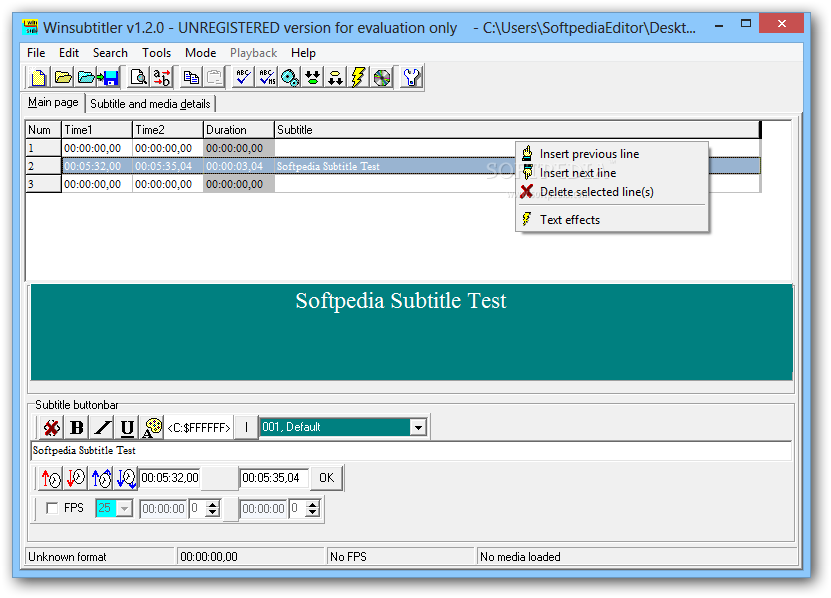The image size is (831, 598).
Task: Click the ABC checkmark spell-check icon
Action: coord(243,77)
